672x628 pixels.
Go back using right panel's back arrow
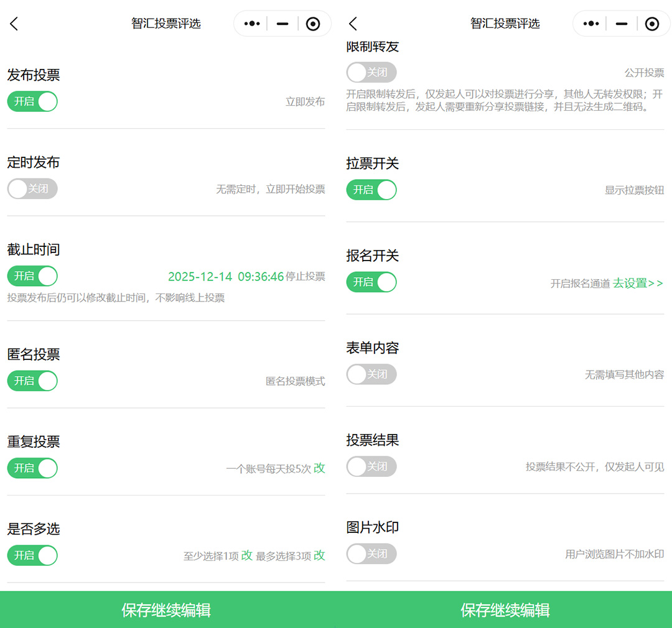pyautogui.click(x=353, y=24)
